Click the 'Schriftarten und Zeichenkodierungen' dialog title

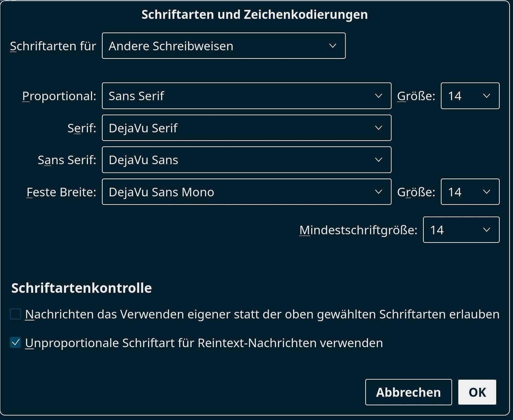pos(255,15)
